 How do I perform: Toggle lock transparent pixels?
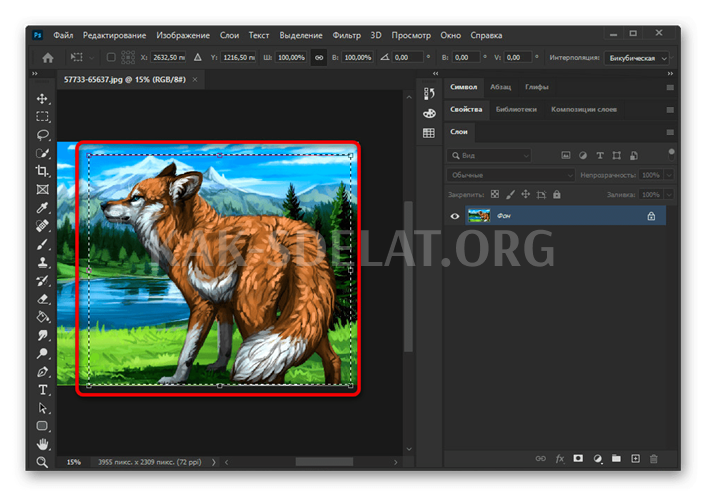(495, 194)
